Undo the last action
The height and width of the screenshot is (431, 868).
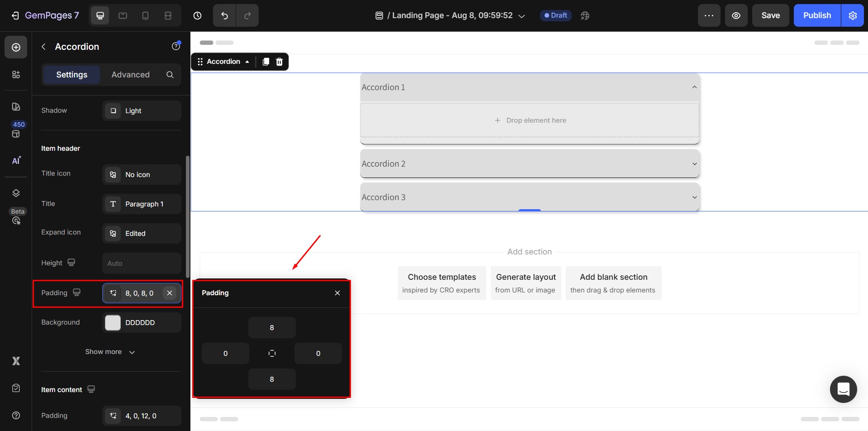pyautogui.click(x=224, y=15)
